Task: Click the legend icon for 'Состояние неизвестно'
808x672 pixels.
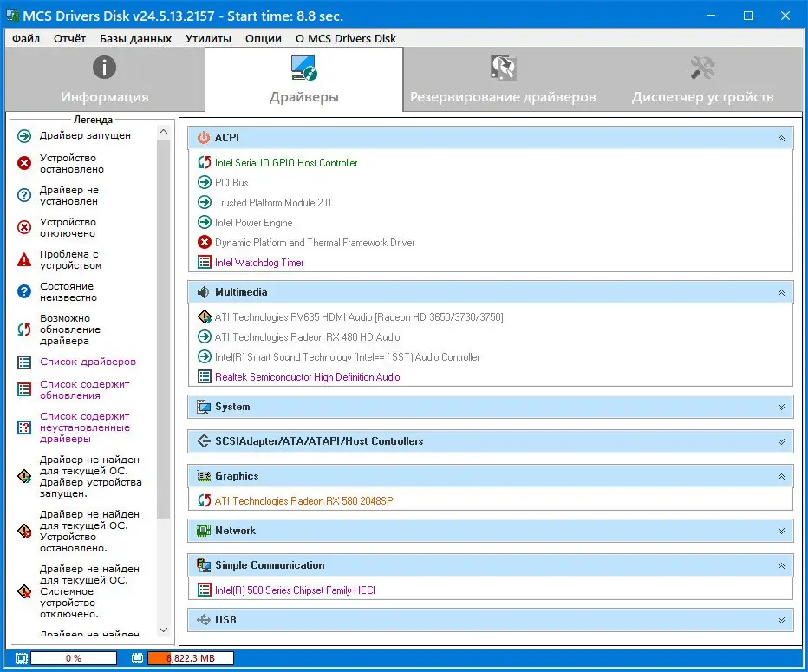Action: tap(24, 291)
